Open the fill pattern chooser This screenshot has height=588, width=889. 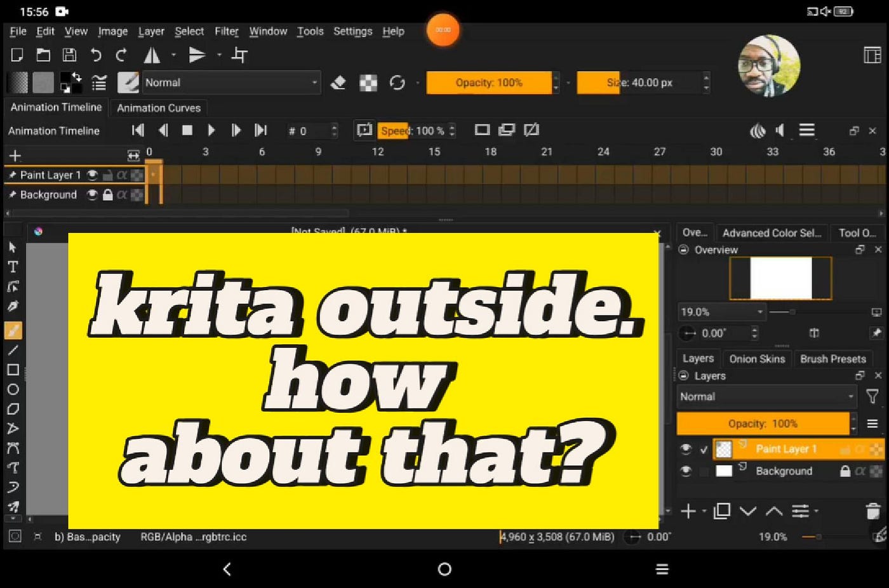(43, 83)
